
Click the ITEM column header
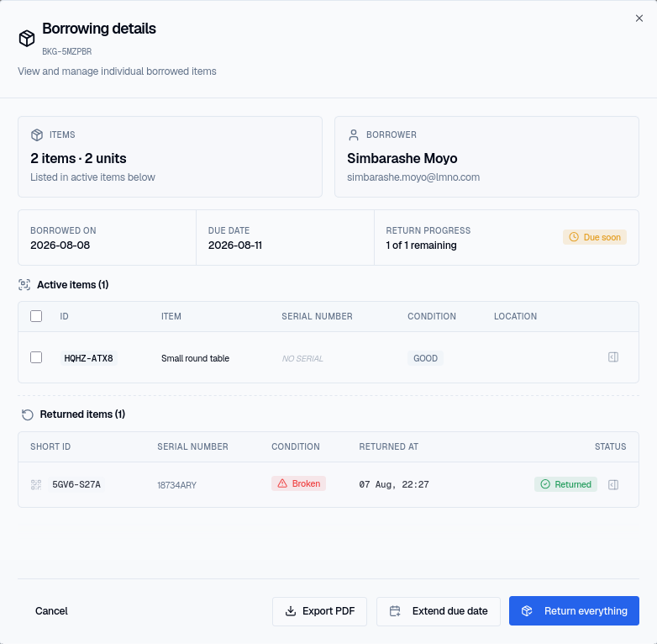click(171, 317)
